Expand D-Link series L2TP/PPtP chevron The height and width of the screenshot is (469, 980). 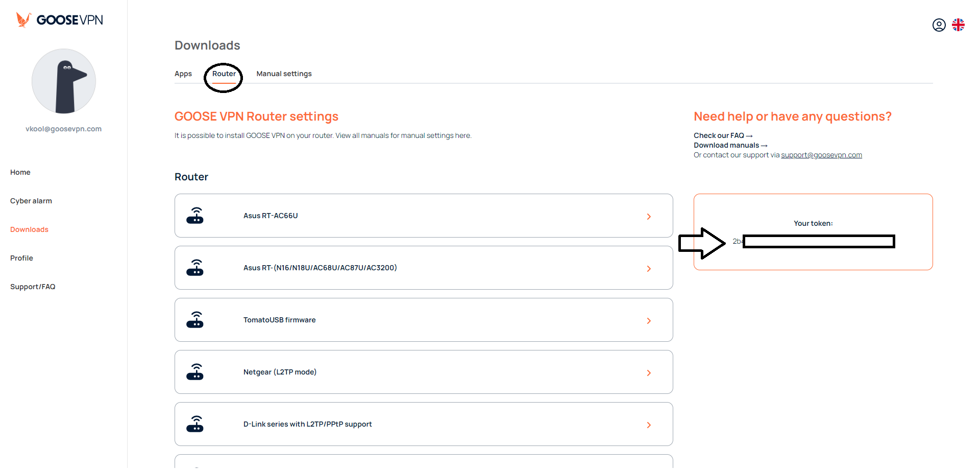tap(649, 425)
